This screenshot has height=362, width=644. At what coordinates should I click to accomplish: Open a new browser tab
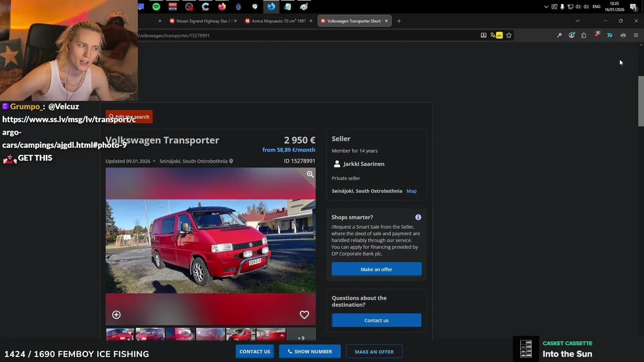click(x=399, y=21)
